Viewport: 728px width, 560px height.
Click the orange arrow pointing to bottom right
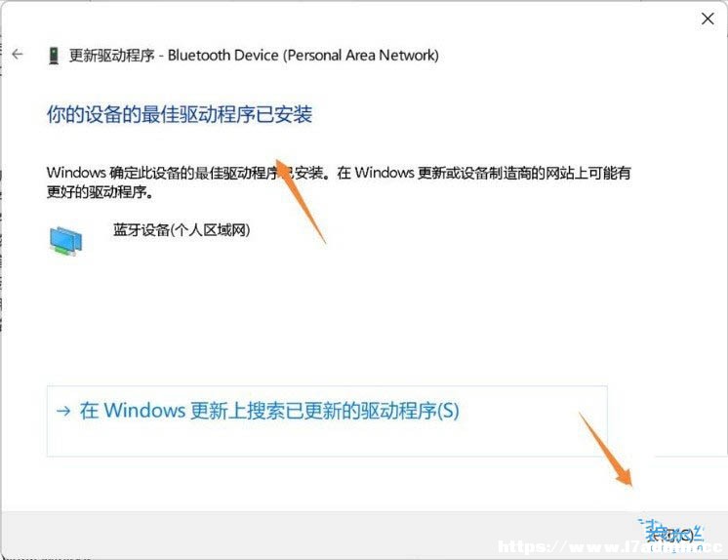pos(606,449)
